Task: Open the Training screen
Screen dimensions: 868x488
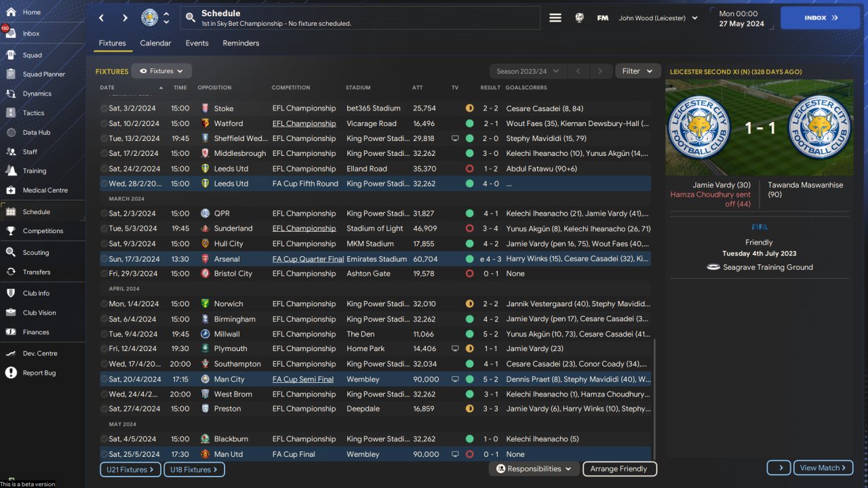Action: 35,171
